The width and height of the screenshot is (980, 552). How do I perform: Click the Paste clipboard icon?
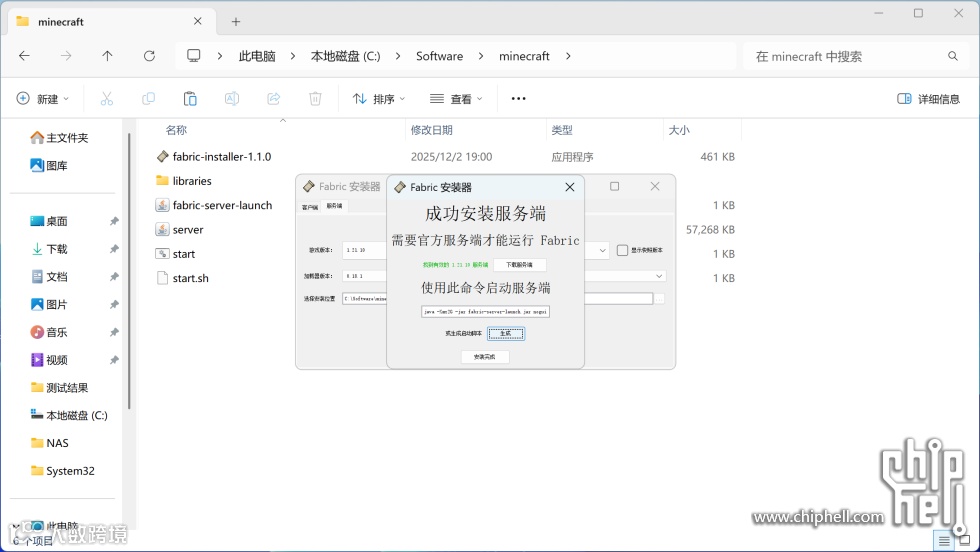tap(190, 99)
